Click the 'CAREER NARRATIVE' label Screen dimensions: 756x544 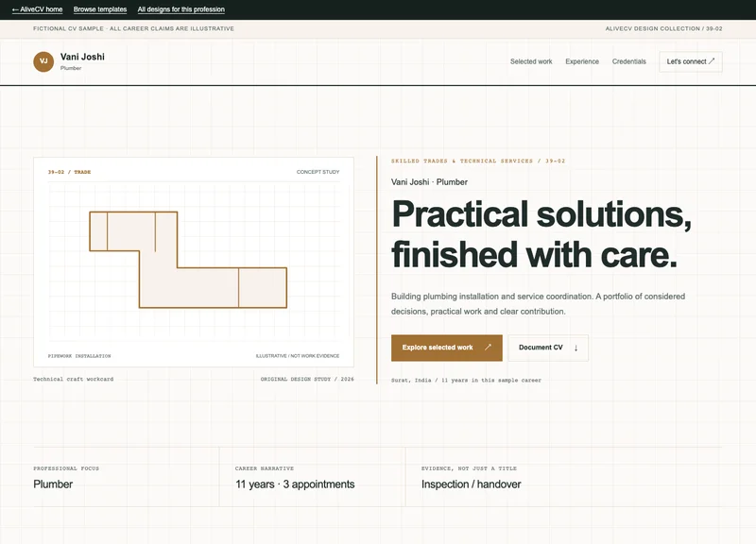point(265,467)
